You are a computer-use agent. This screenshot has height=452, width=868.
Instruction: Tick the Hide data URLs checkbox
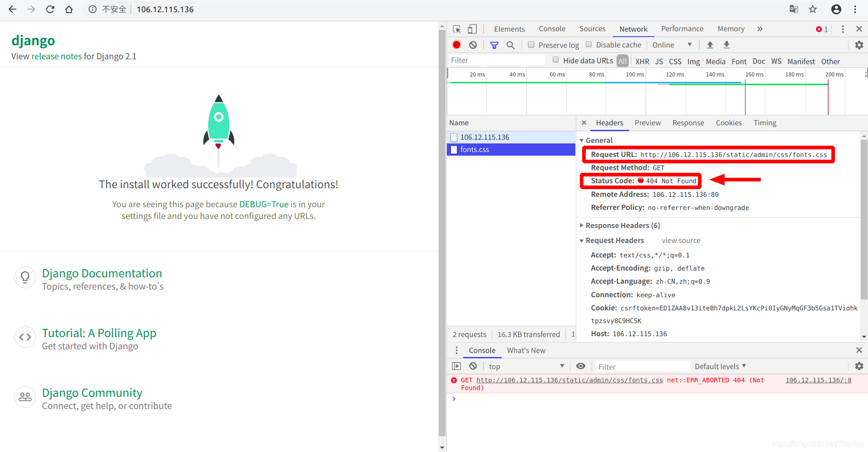[555, 60]
